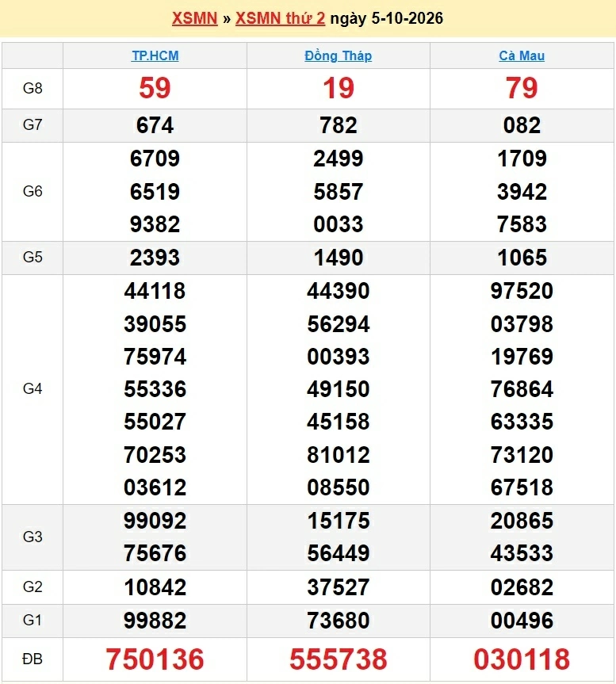
Task: Open the XSMN link in header
Action: click(194, 18)
